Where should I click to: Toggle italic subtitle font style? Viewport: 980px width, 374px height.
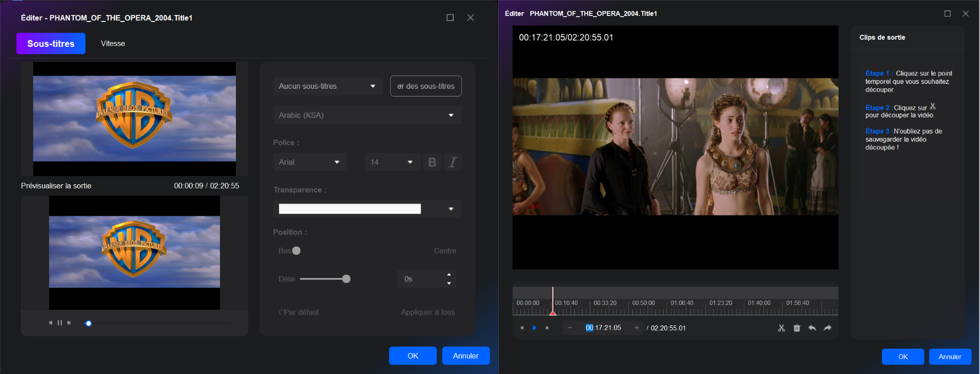453,162
